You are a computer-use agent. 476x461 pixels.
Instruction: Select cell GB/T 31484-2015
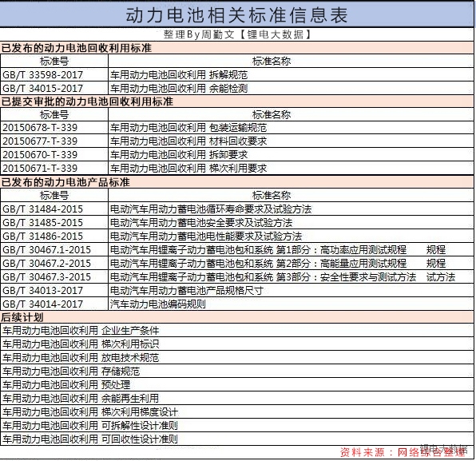click(x=54, y=209)
